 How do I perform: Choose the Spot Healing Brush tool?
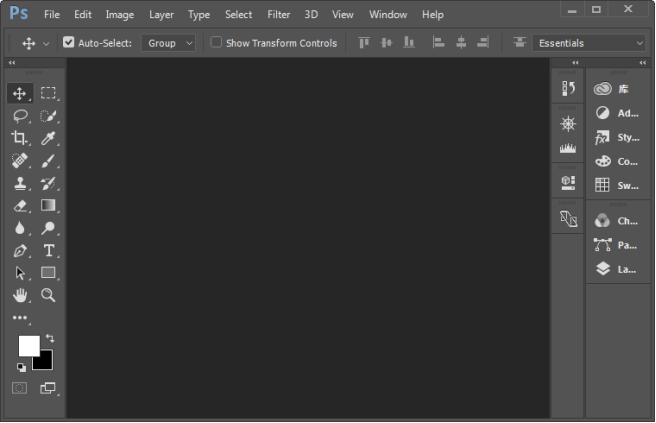pos(20,161)
